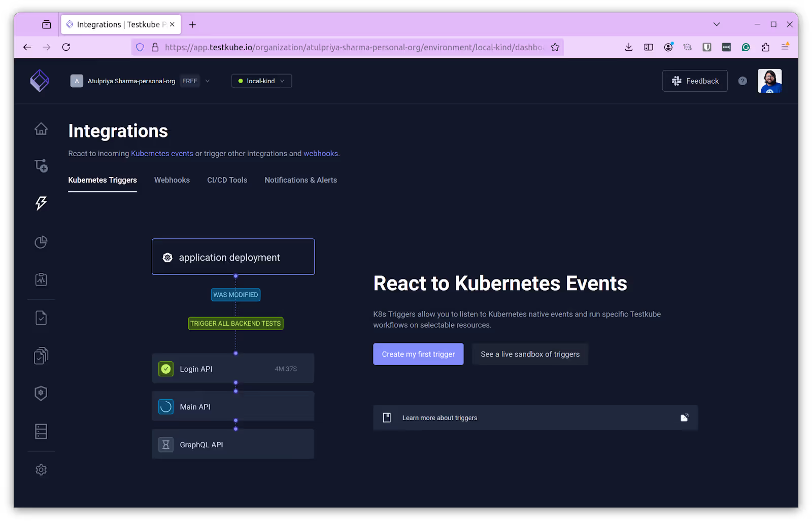
Task: Open the single document checkmark Tests icon
Action: tap(41, 318)
